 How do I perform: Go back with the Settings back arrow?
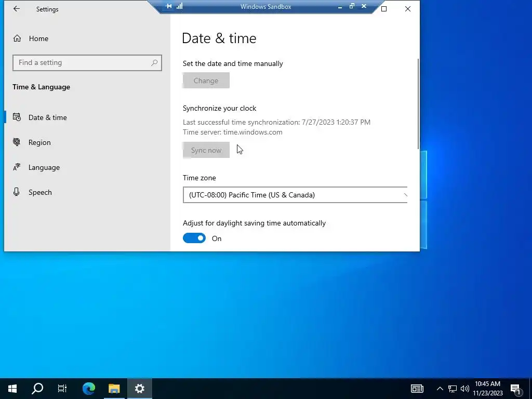pyautogui.click(x=16, y=9)
